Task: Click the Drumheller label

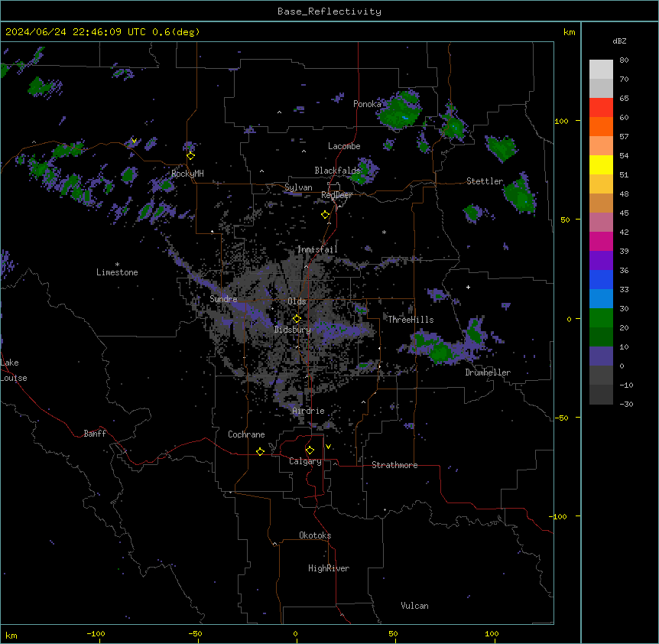Action: (488, 372)
